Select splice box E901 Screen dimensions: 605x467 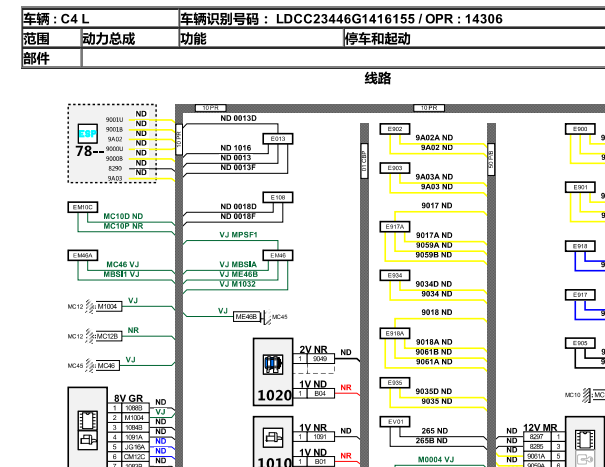tap(580, 188)
